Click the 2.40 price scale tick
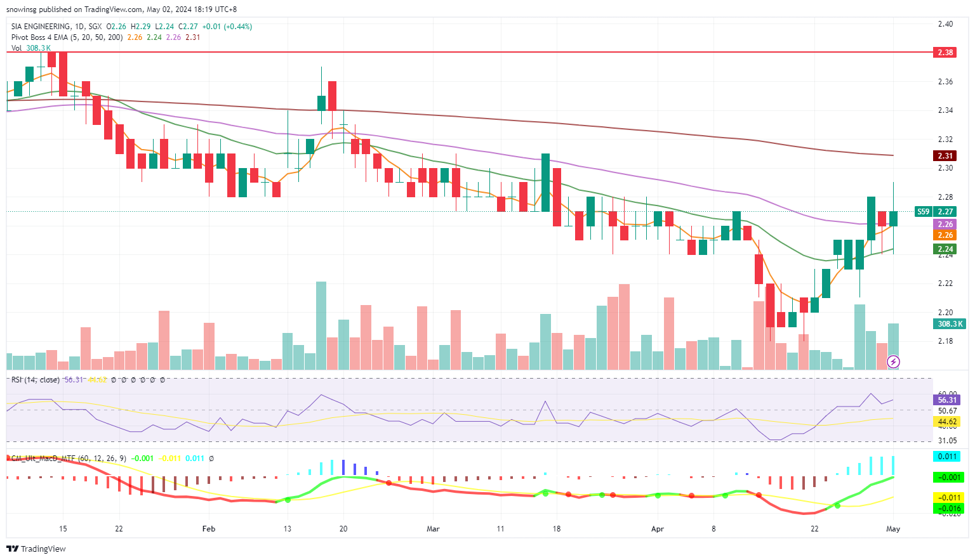The height and width of the screenshot is (560, 975). click(x=945, y=24)
